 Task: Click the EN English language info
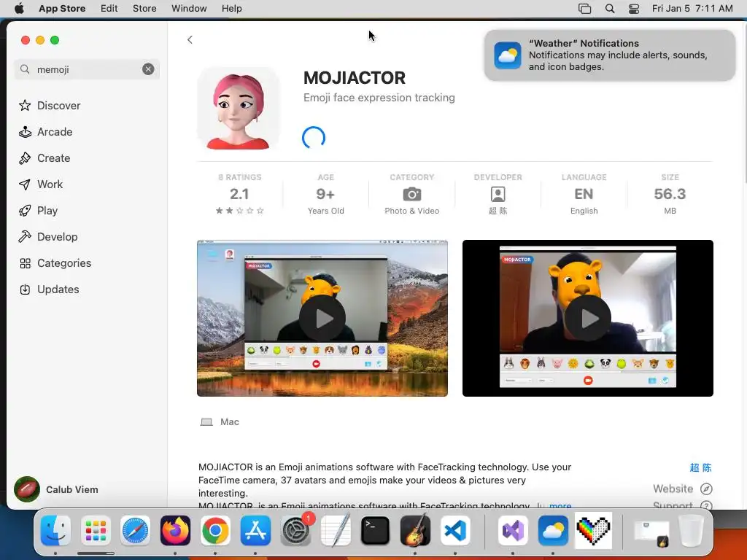(584, 194)
